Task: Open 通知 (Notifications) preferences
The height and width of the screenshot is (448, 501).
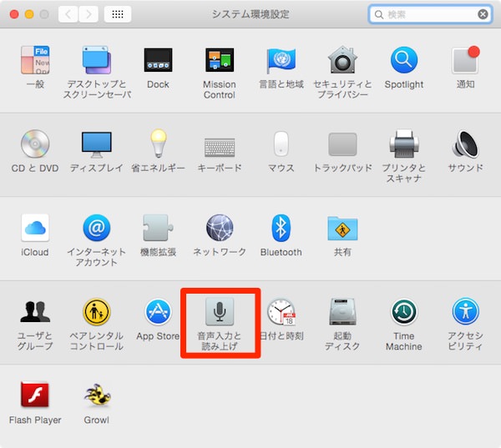Action: point(465,60)
